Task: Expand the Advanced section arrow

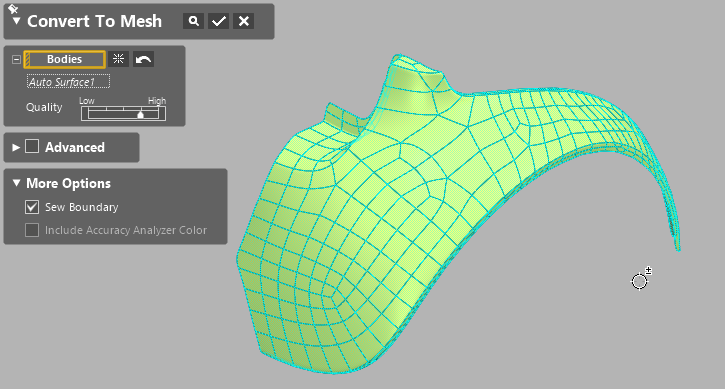Action: [16, 148]
